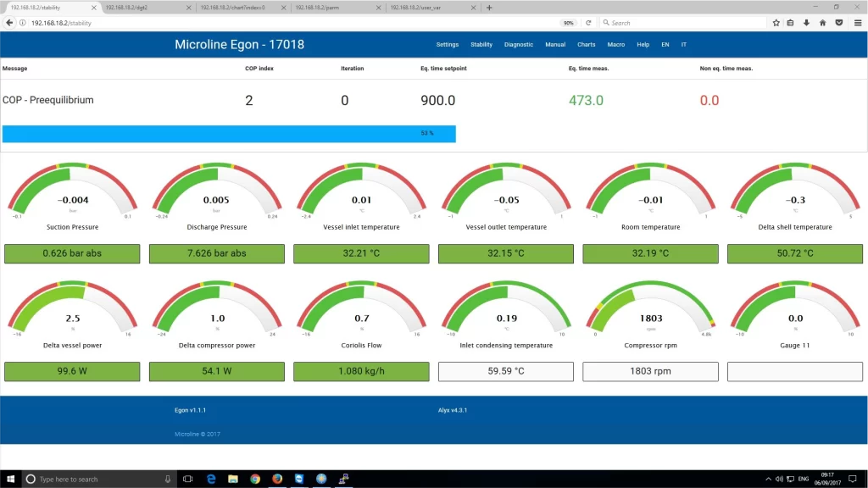Open the Pocket icon in toolbar
The height and width of the screenshot is (488, 868).
pos(838,23)
